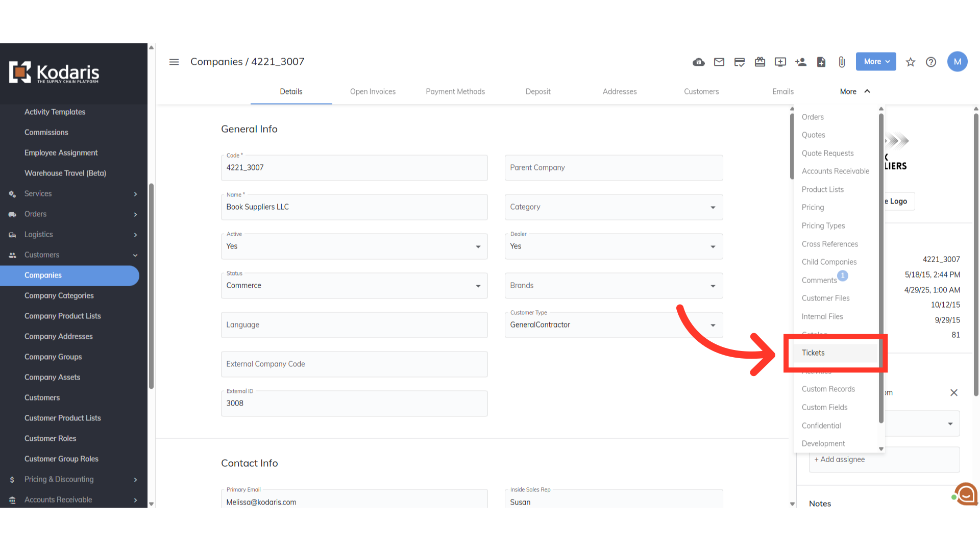This screenshot has width=980, height=551.
Task: Switch to the Open Invoices tab
Action: pyautogui.click(x=373, y=92)
